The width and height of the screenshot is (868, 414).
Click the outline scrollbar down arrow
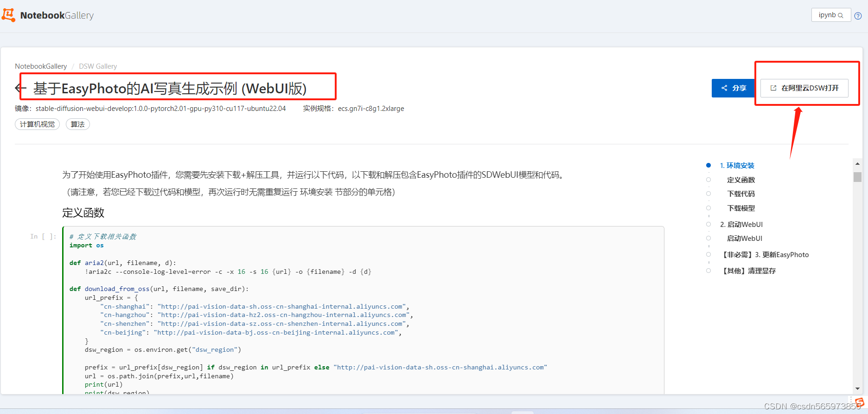click(x=857, y=388)
